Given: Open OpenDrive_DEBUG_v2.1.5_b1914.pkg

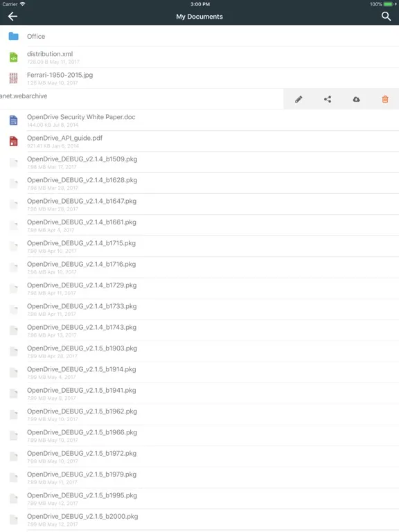Looking at the screenshot, I should (x=199, y=373).
